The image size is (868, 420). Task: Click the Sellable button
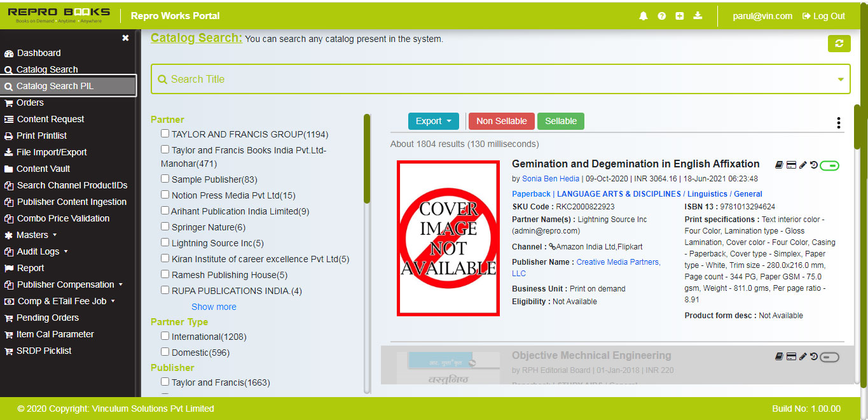560,121
